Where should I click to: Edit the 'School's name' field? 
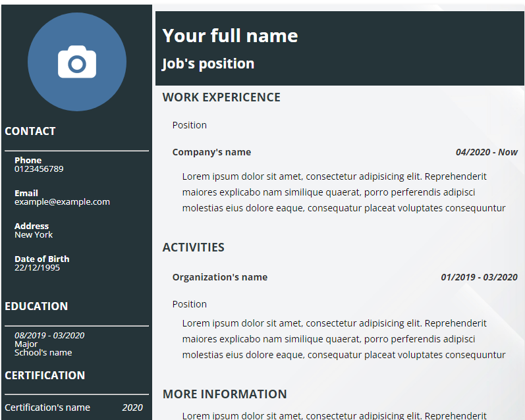43,352
